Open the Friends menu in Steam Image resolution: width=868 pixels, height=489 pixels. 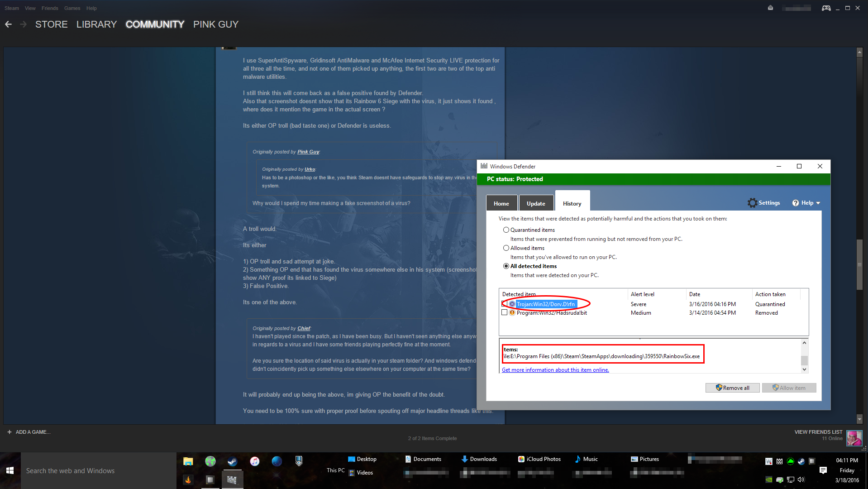[50, 8]
